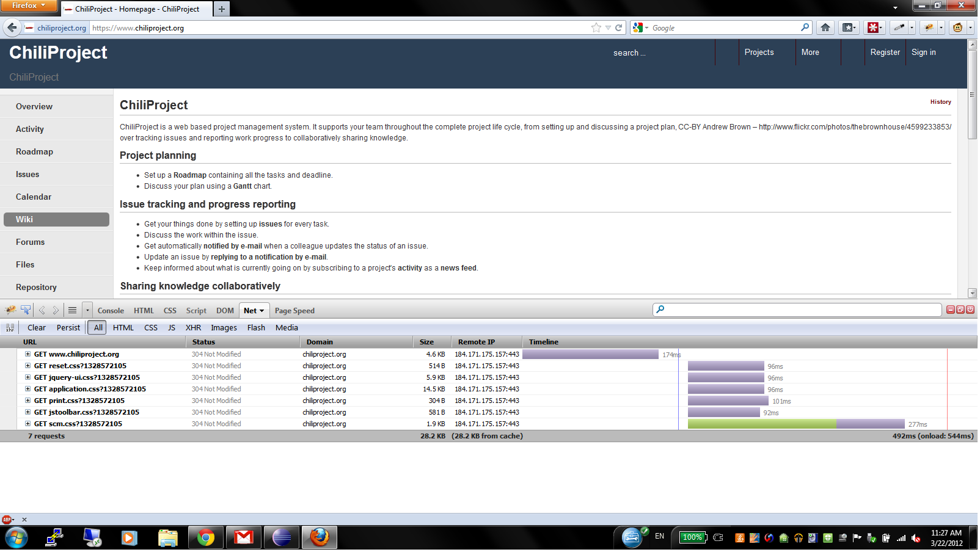Click the scm.css timeline bar
This screenshot has height=552, width=980.
796,424
